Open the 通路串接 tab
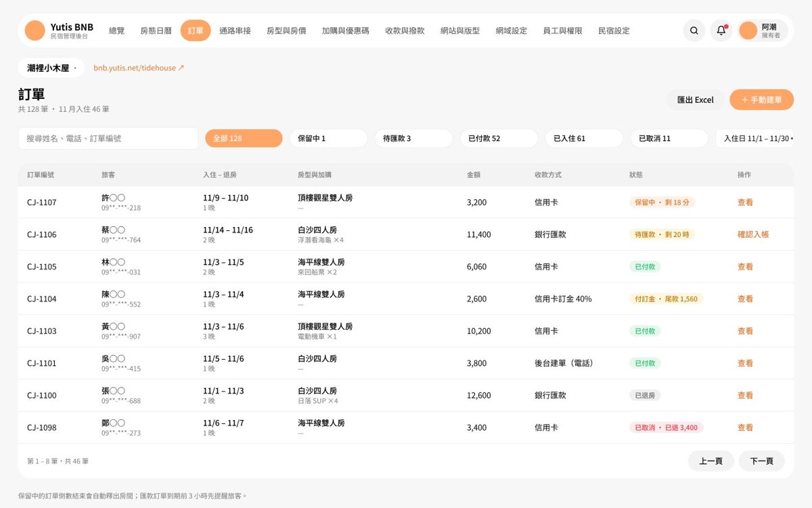 click(235, 30)
